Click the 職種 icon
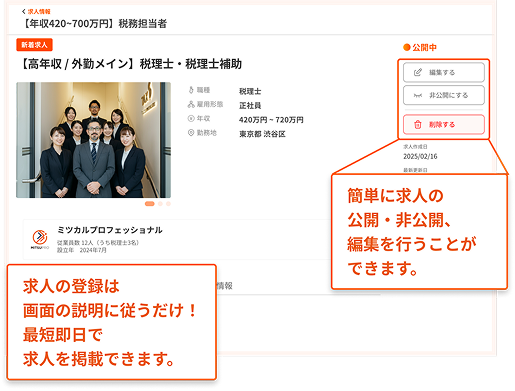 pyautogui.click(x=191, y=90)
